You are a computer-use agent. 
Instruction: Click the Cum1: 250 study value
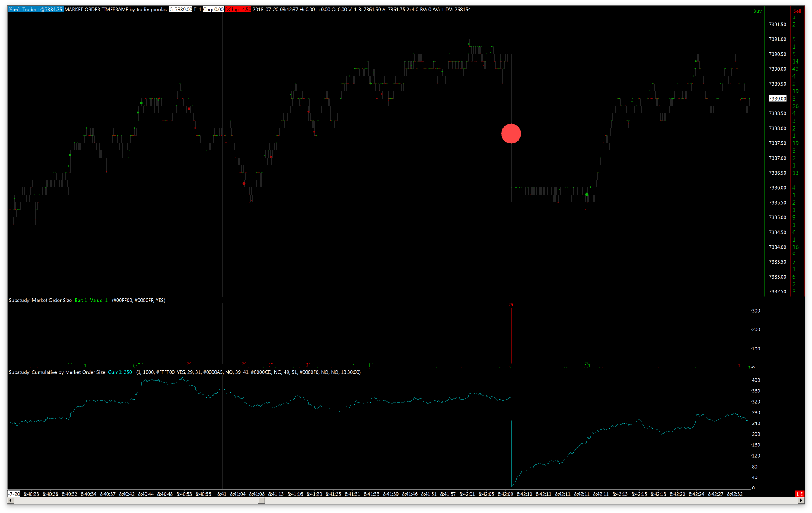(x=120, y=372)
